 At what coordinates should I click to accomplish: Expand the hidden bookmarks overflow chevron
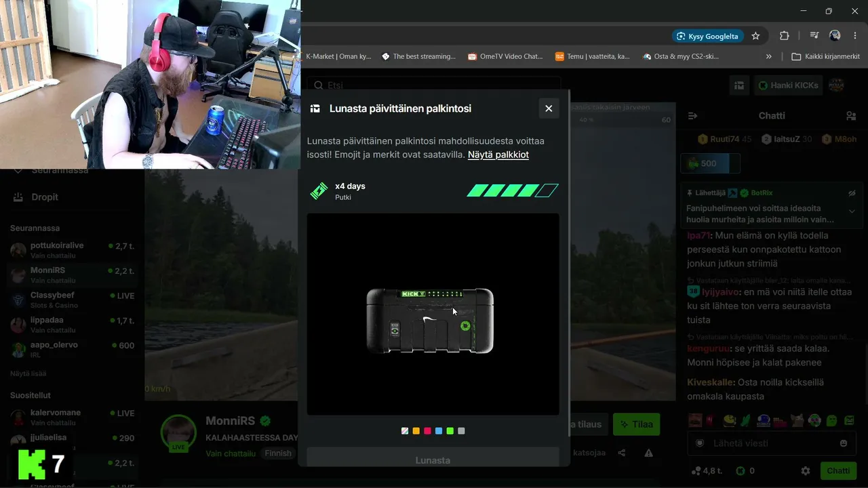[x=768, y=56]
